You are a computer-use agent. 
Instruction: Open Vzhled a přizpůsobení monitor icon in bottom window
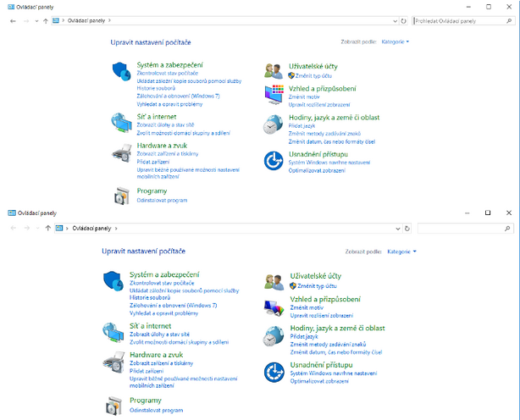(x=274, y=307)
